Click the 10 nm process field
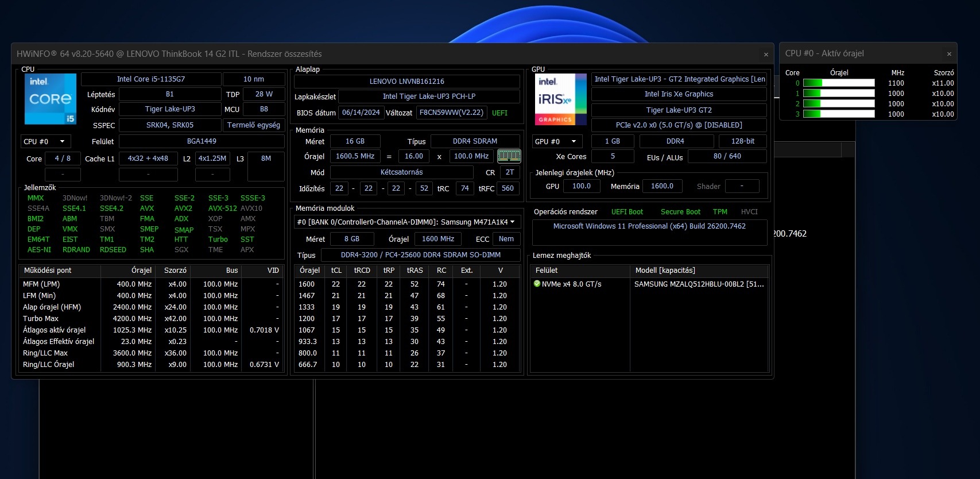This screenshot has width=980, height=479. click(x=254, y=79)
